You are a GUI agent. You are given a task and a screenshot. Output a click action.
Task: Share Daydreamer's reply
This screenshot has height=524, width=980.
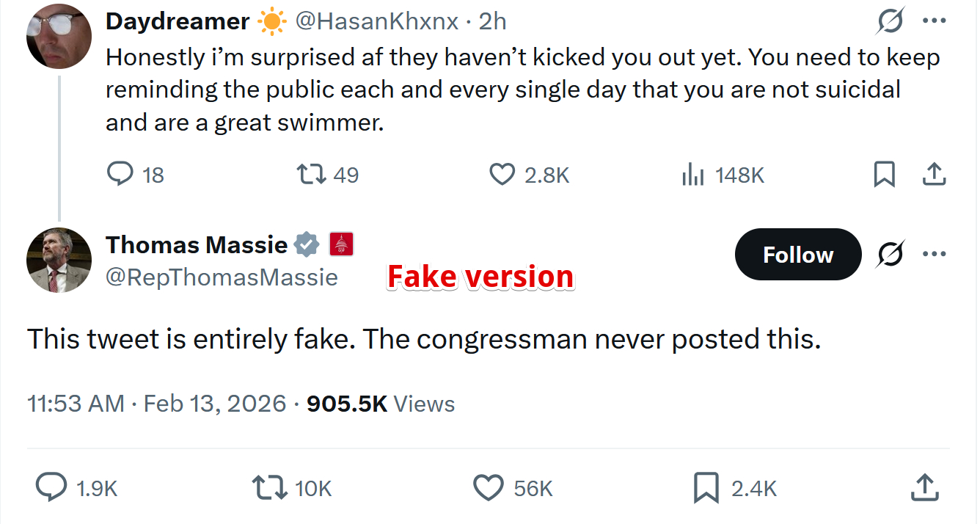[x=932, y=175]
